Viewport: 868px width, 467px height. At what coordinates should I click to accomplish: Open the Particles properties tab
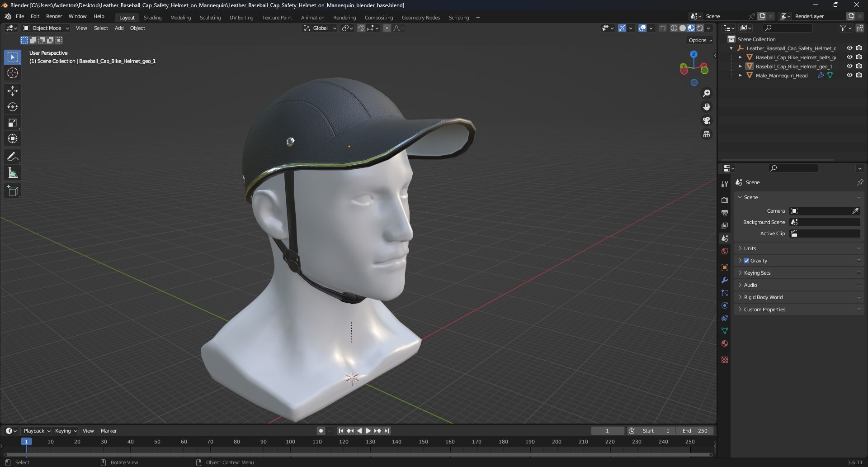725,293
